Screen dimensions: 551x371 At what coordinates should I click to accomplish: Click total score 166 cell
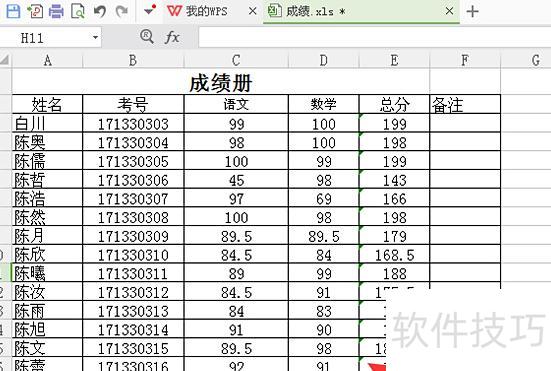coord(395,198)
